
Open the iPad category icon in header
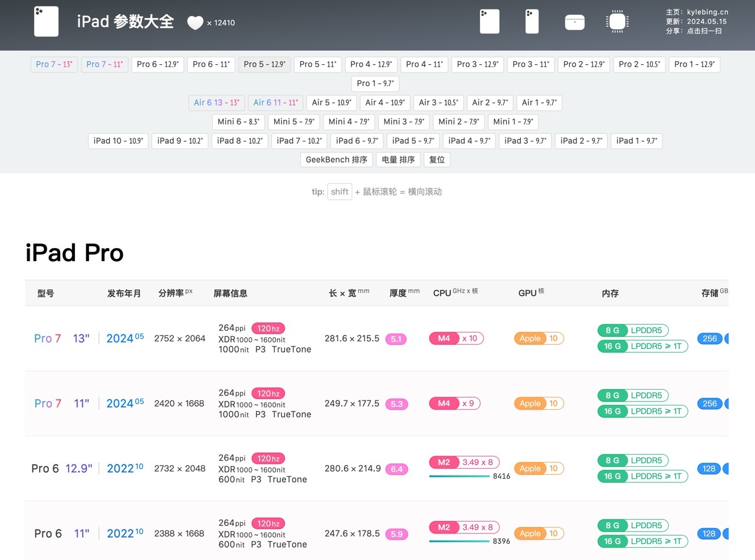point(490,22)
